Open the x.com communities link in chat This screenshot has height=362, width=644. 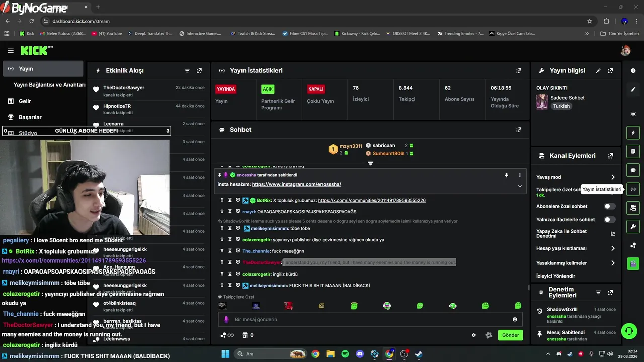[372, 200]
